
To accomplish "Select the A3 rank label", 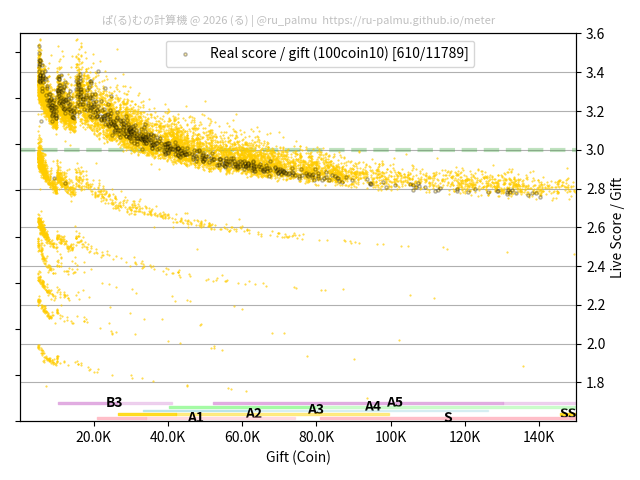I will pos(316,409).
